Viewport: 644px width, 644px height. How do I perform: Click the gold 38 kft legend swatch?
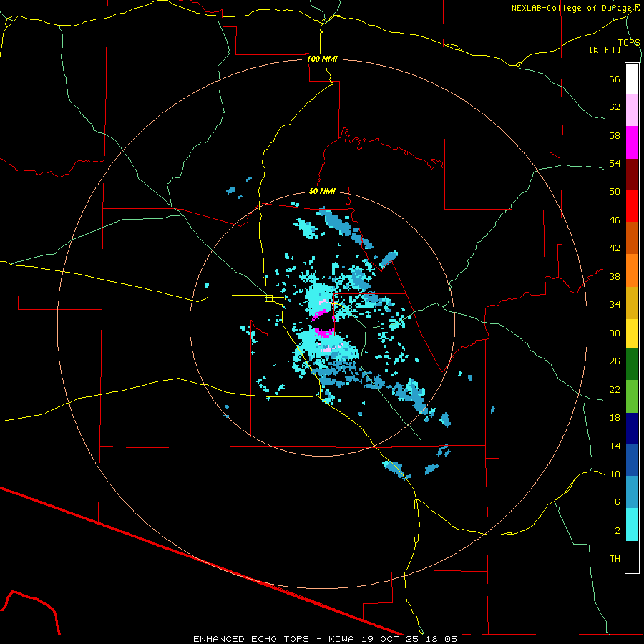click(x=632, y=302)
